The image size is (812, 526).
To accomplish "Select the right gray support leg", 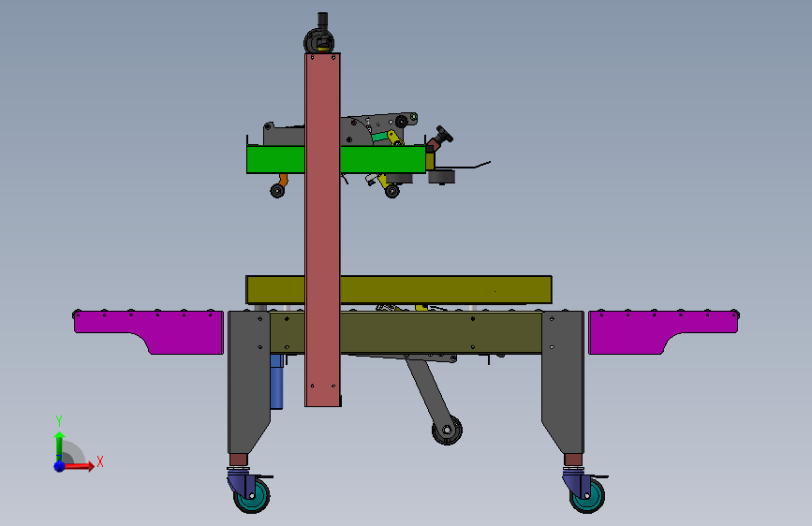I will [564, 382].
